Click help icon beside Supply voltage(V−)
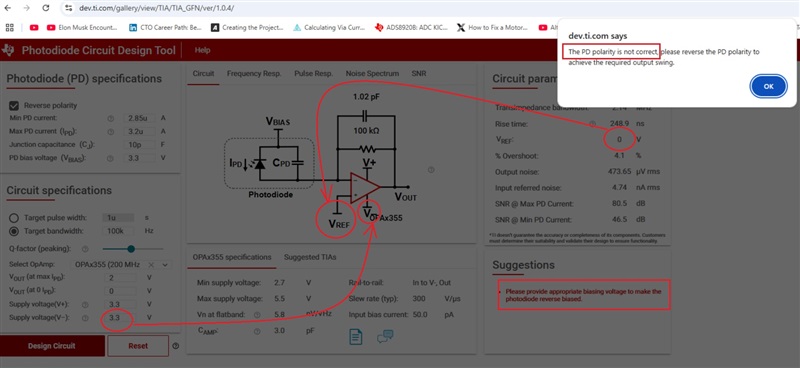This screenshot has width=800, height=368. click(x=85, y=317)
